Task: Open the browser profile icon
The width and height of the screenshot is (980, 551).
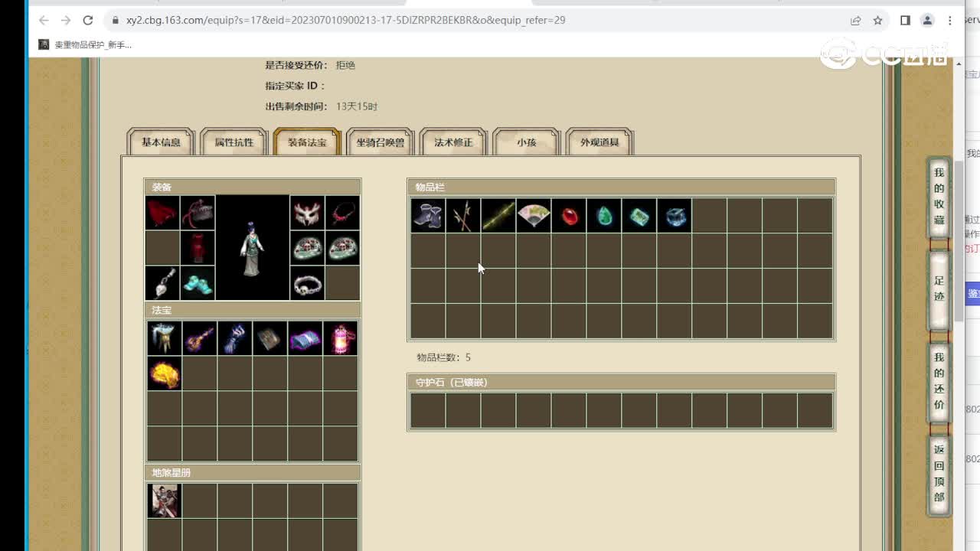Action: point(927,21)
